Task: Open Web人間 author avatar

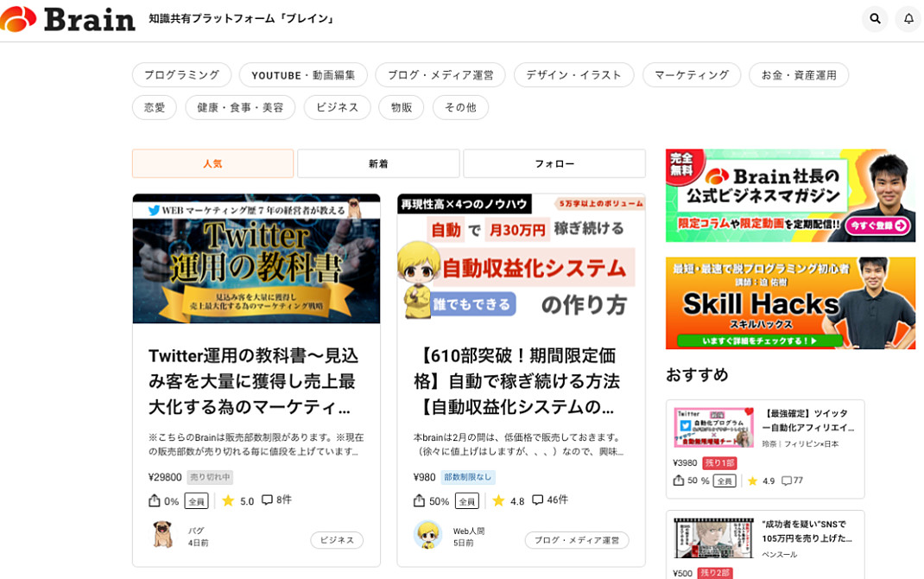Action: click(427, 535)
